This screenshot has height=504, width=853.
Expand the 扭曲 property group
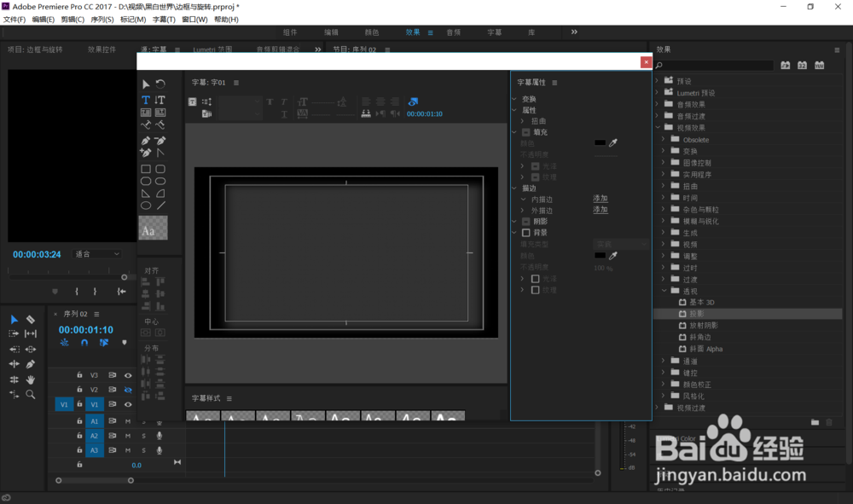point(522,121)
